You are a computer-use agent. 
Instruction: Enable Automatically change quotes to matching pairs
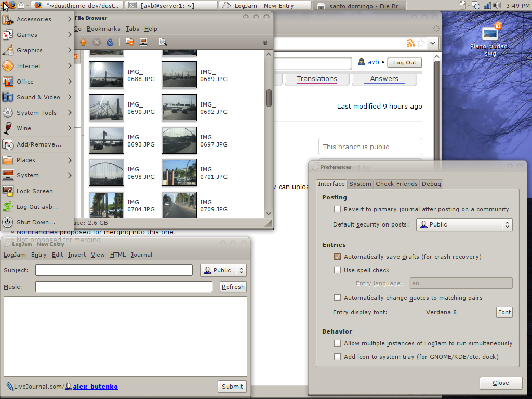(337, 298)
